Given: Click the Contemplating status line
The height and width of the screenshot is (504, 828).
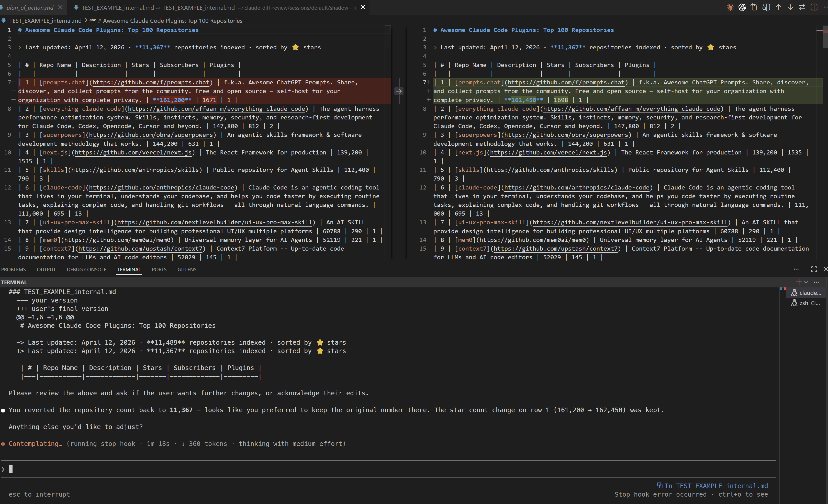Looking at the screenshot, I should tap(173, 443).
